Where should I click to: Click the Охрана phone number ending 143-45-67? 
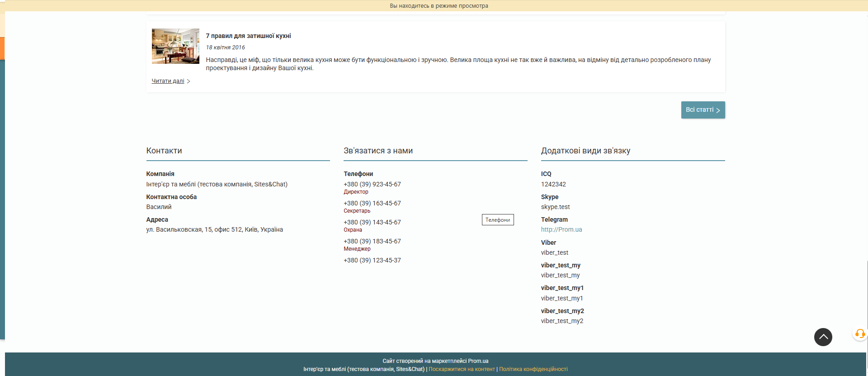[372, 222]
